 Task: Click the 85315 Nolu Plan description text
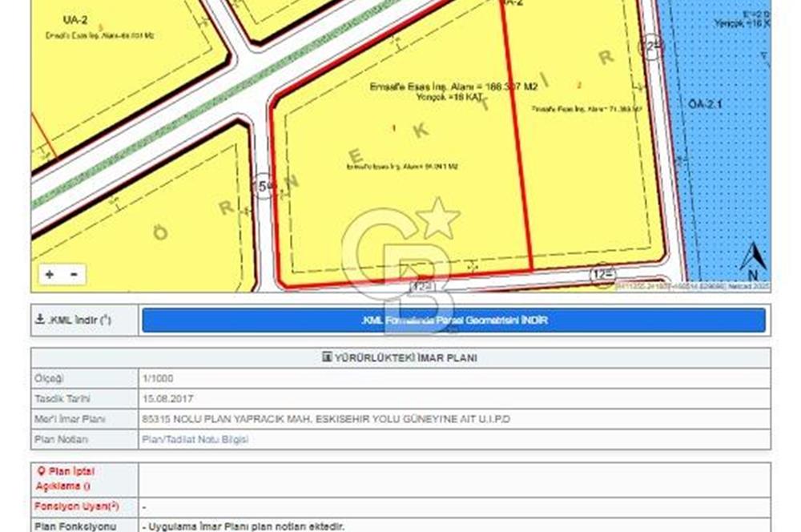click(325, 419)
